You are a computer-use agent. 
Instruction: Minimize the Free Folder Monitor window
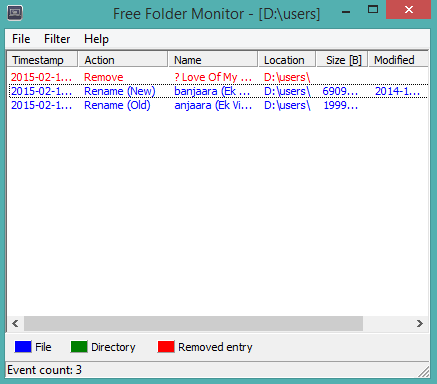[x=346, y=12]
